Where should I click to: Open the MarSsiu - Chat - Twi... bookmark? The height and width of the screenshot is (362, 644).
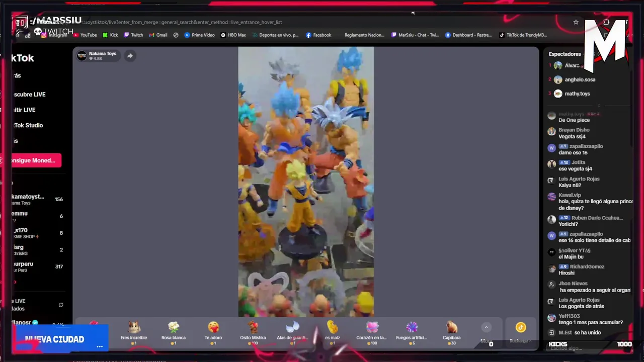415,35
